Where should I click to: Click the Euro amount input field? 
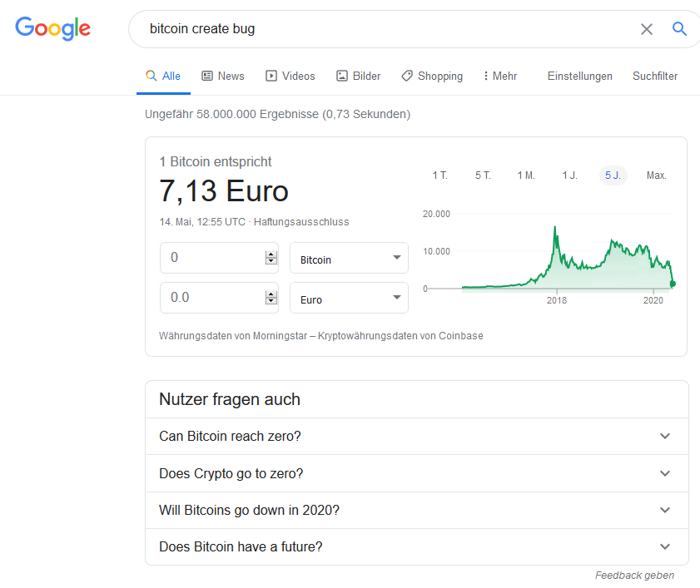tap(219, 297)
